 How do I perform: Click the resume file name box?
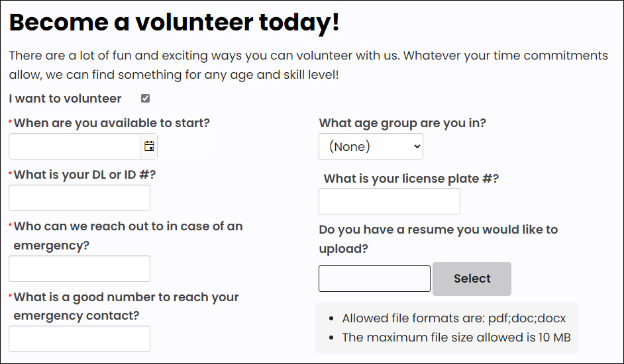tap(374, 279)
